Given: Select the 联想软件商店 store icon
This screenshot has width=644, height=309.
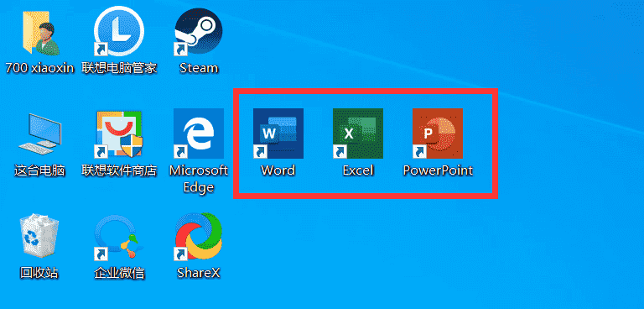Looking at the screenshot, I should (119, 134).
